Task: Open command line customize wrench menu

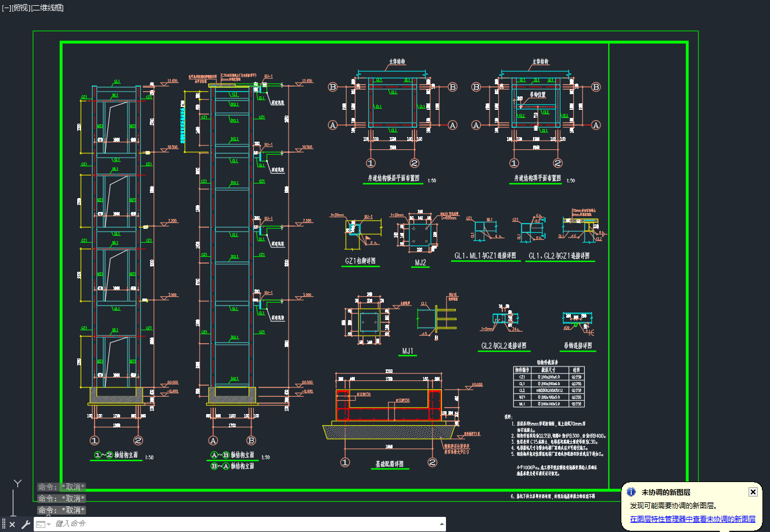Action: [x=25, y=524]
